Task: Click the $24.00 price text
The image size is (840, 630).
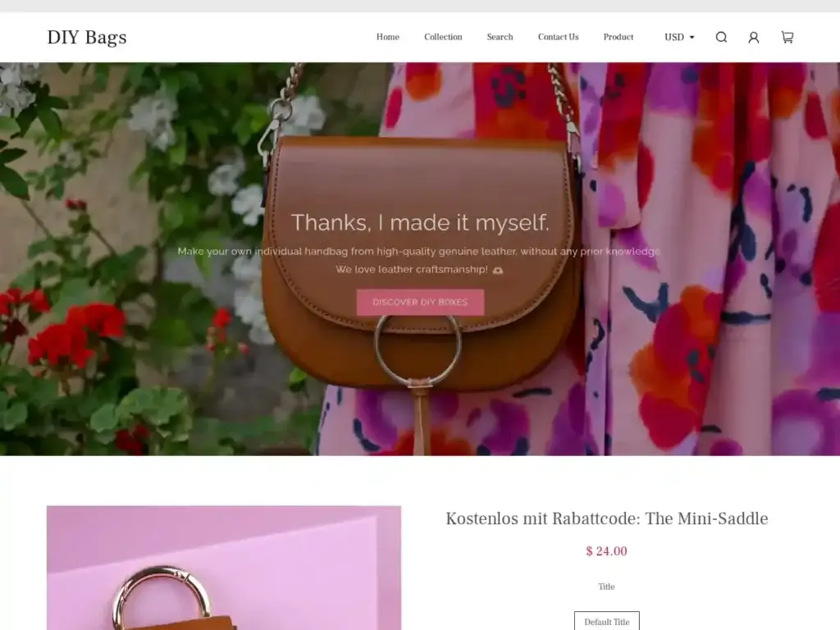Action: click(605, 551)
